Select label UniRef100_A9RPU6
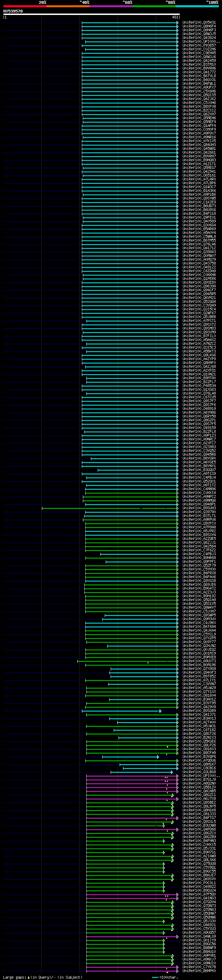Image resolution: width=222 pixels, height=980 pixels. (x=199, y=519)
